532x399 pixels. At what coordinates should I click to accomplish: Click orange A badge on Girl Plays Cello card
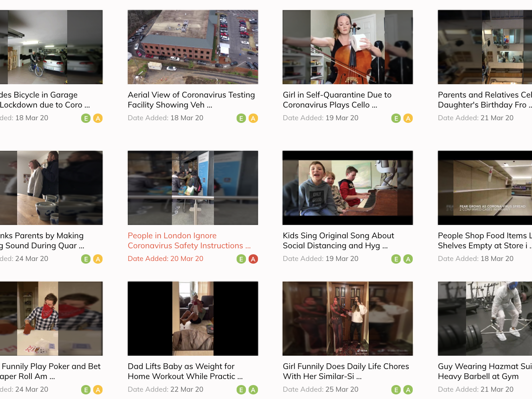[408, 118]
